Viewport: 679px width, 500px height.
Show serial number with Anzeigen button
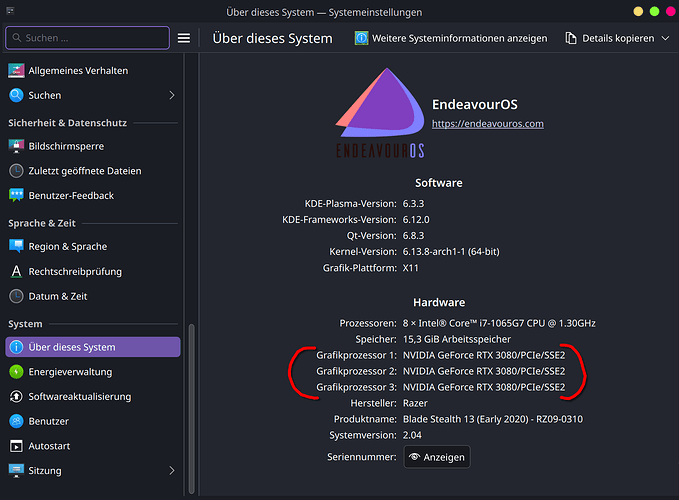(437, 457)
